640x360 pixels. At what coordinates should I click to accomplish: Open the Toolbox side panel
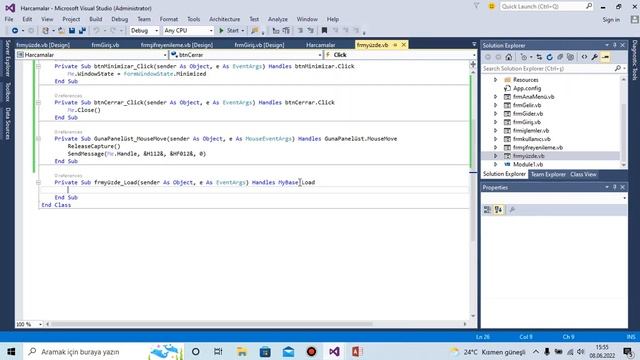[x=7, y=92]
